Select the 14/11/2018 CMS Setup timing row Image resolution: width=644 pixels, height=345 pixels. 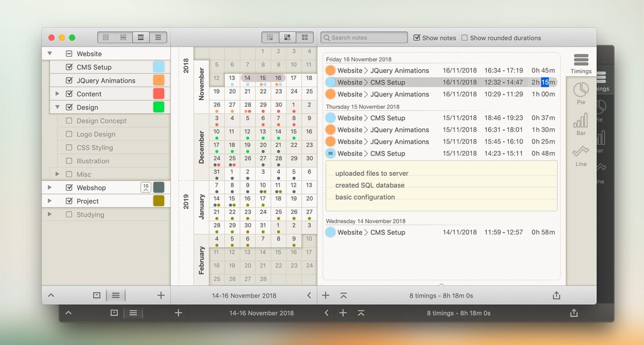441,232
